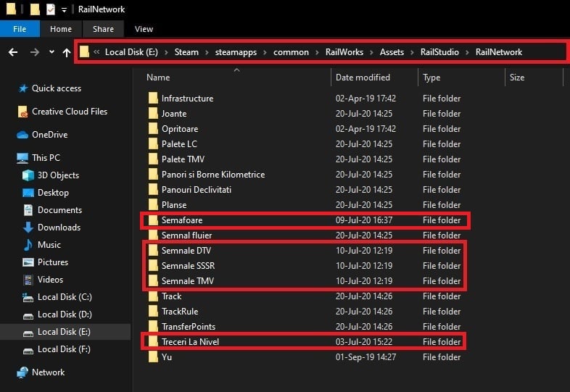Open the Quick Access Toolbar customize dropdown
Screen dimensions: 570x392
coord(64,9)
